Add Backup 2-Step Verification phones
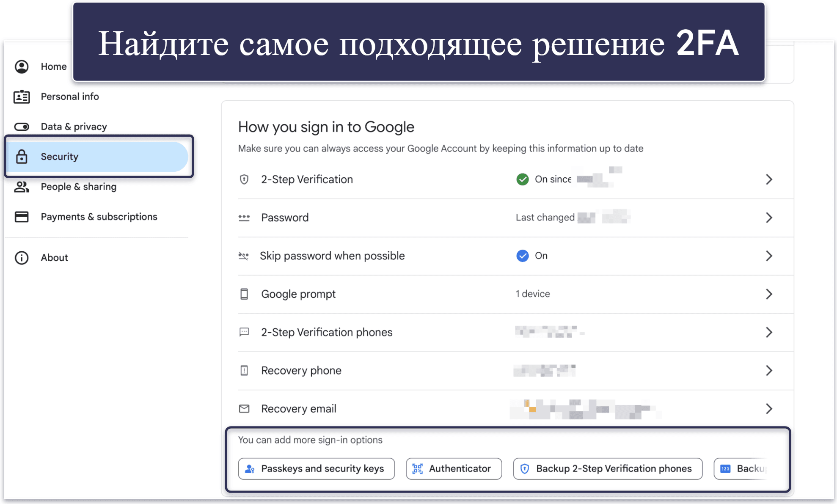The height and width of the screenshot is (504, 837). [x=608, y=469]
